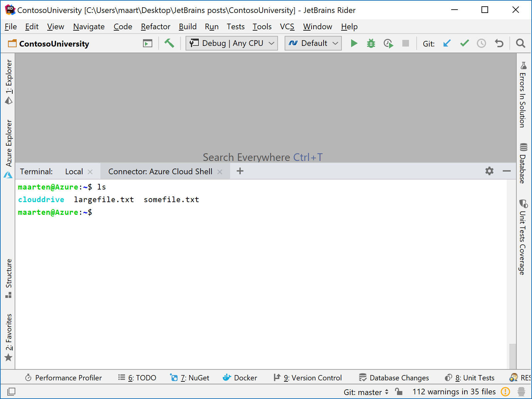The height and width of the screenshot is (399, 532).
Task: Open the 7: NuGet tool window
Action: pos(190,378)
